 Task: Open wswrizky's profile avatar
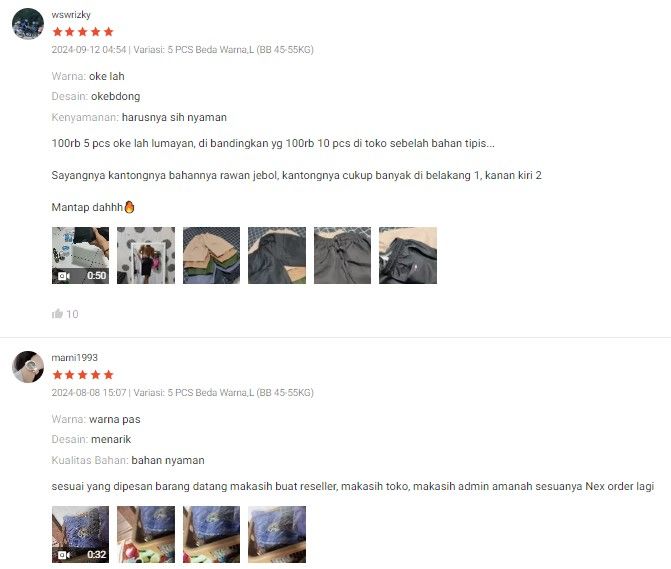(x=28, y=24)
